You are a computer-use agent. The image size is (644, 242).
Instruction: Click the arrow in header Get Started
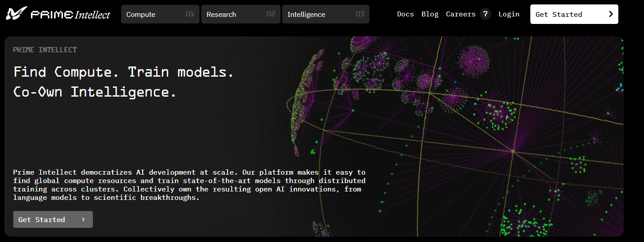click(611, 14)
